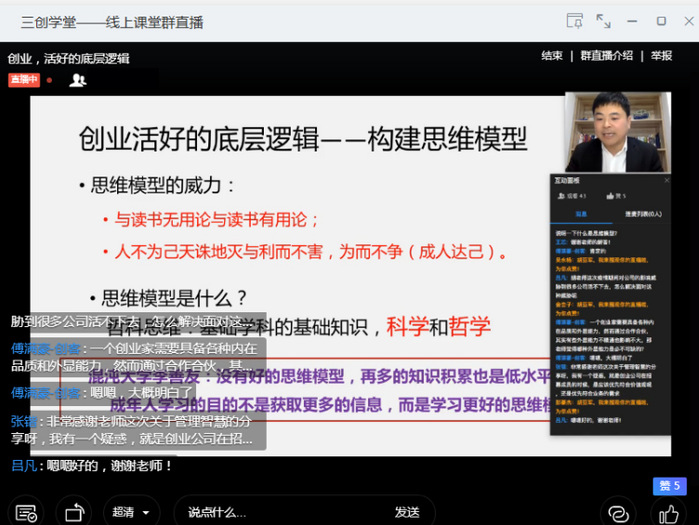Open the 超清 video quality dropdown
The width and height of the screenshot is (699, 525).
click(x=130, y=512)
